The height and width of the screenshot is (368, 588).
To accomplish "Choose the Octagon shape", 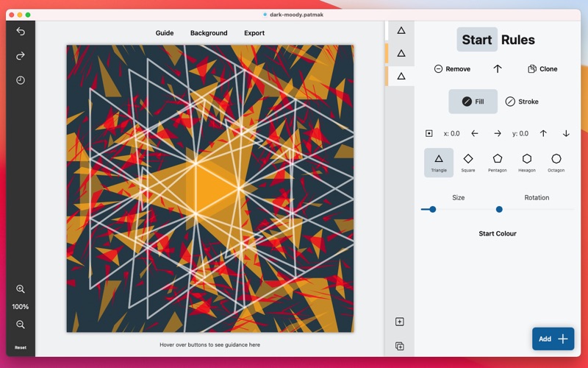I will pos(556,163).
